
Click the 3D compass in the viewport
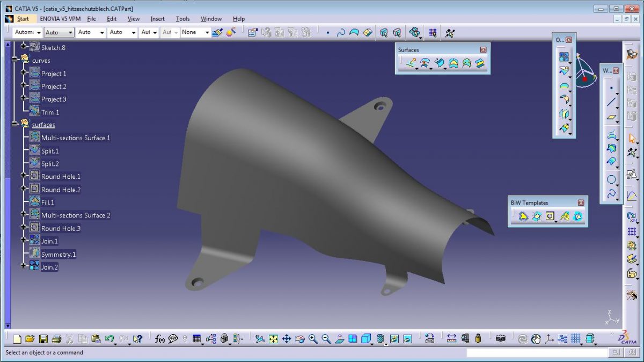[585, 75]
